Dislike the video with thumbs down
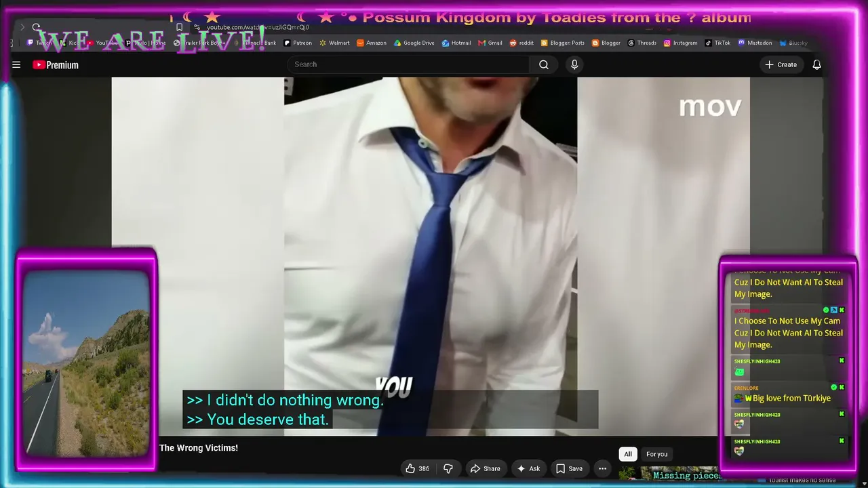This screenshot has width=868, height=488. 448,468
